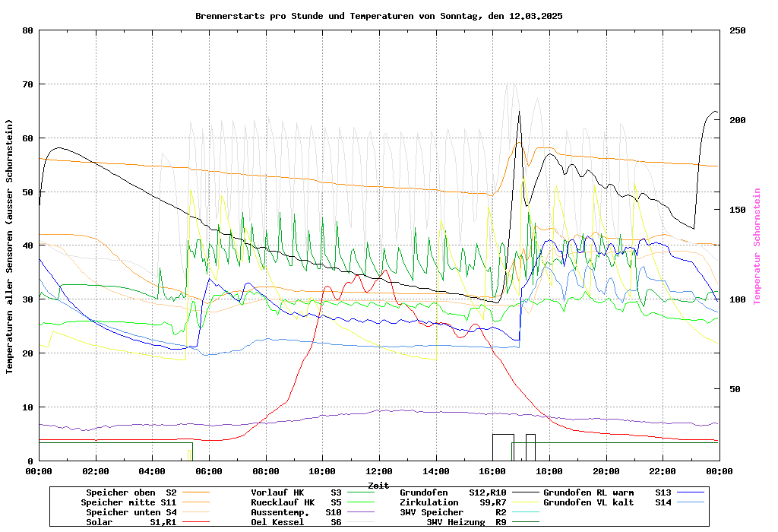
Task: Click the 06:00 label on the time axis
Action: (208, 471)
